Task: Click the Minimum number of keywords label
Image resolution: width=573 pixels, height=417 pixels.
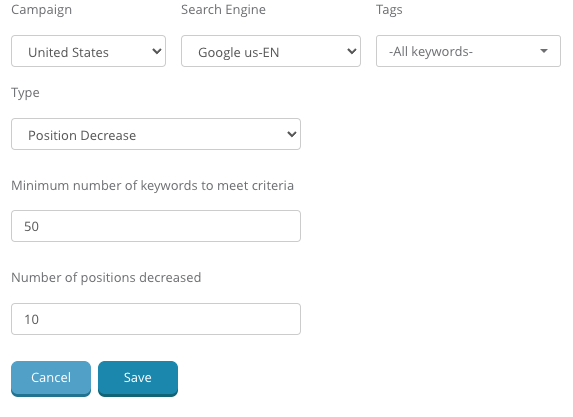Action: click(152, 186)
